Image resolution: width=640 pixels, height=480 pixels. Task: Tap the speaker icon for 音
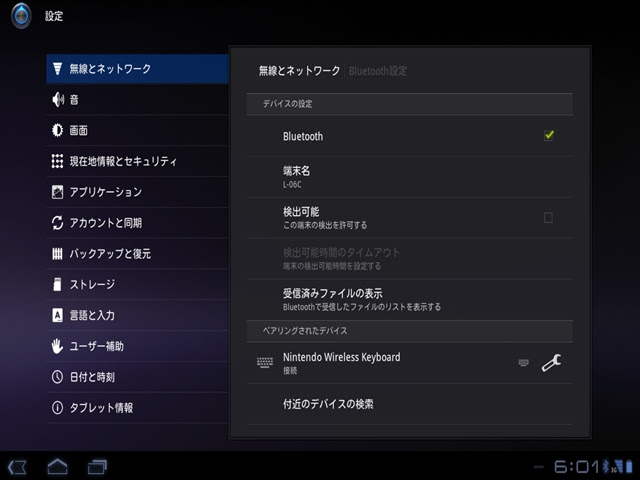coord(58,99)
